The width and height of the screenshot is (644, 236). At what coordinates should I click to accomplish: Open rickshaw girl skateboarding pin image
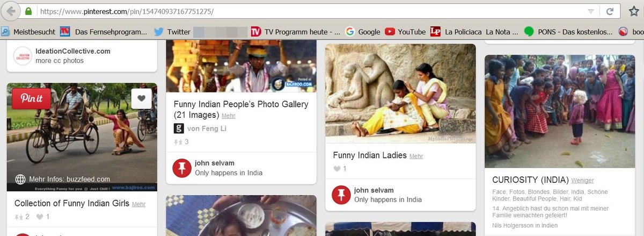pyautogui.click(x=82, y=137)
